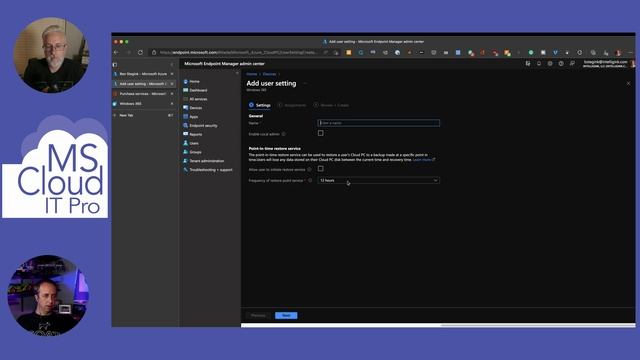
Task: Close the Add user setting blade
Action: (628, 83)
